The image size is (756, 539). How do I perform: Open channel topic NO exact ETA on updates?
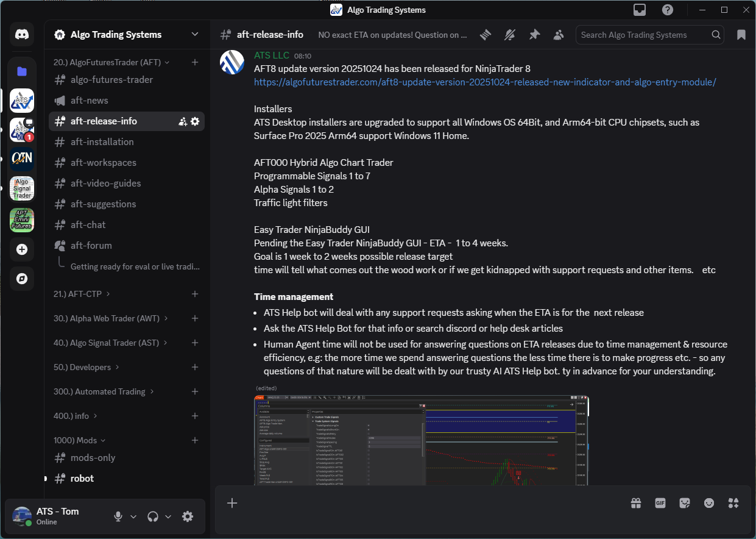[392, 35]
